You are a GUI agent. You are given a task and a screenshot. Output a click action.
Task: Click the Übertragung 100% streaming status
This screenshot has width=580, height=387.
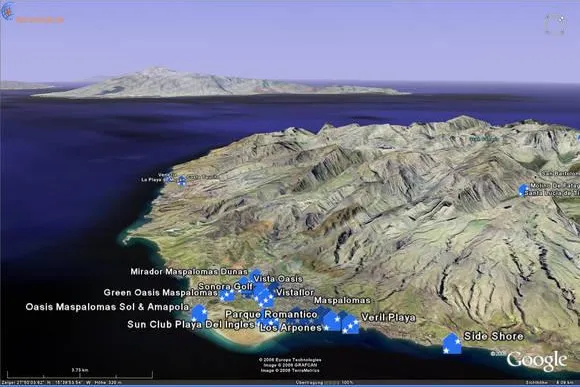click(324, 383)
